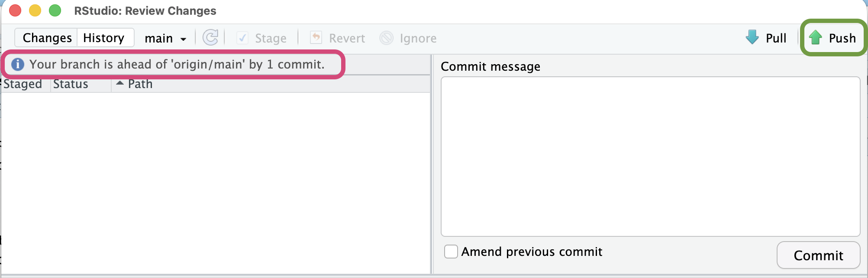Screen dimensions: 868x278
Task: Click the Commit button
Action: (x=818, y=255)
